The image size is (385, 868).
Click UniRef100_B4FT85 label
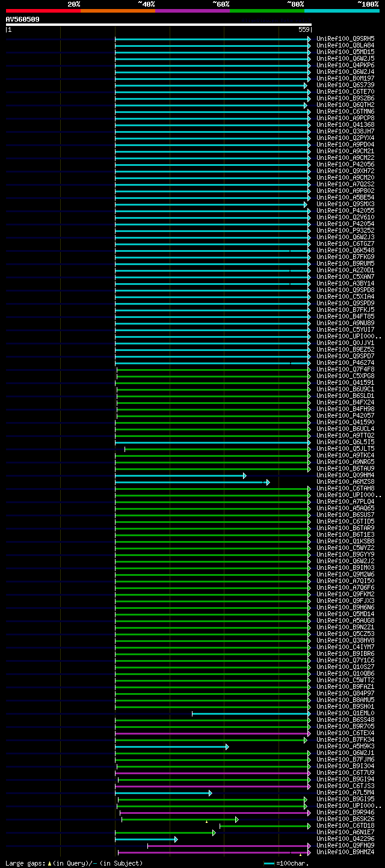[x=345, y=316]
